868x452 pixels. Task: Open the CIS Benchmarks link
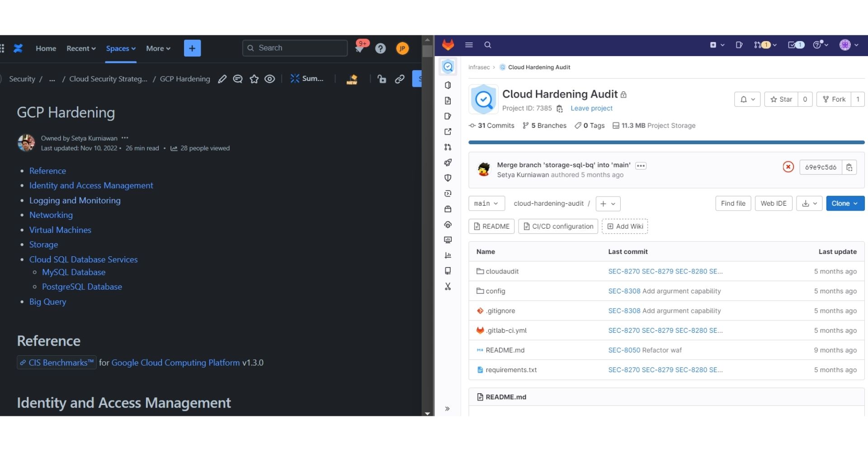point(57,363)
